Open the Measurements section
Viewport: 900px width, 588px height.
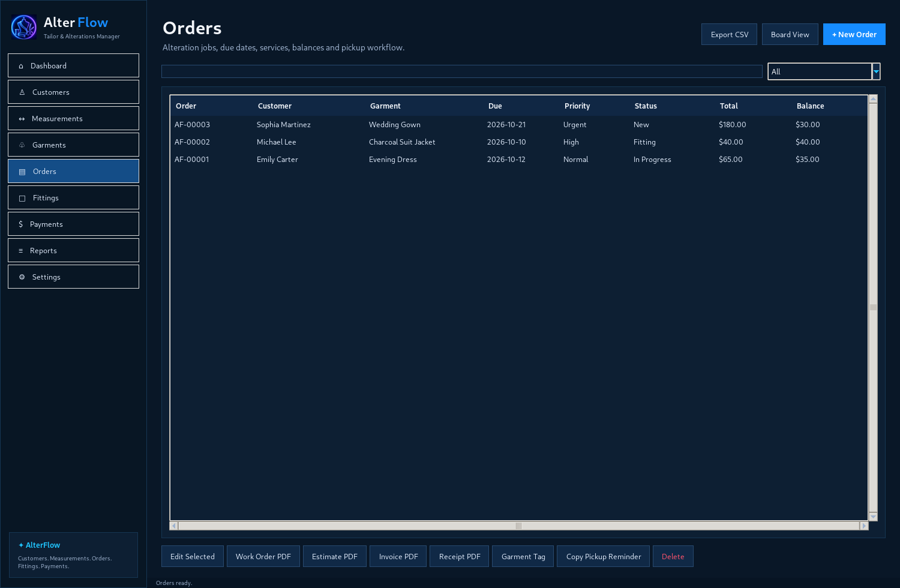coord(73,118)
